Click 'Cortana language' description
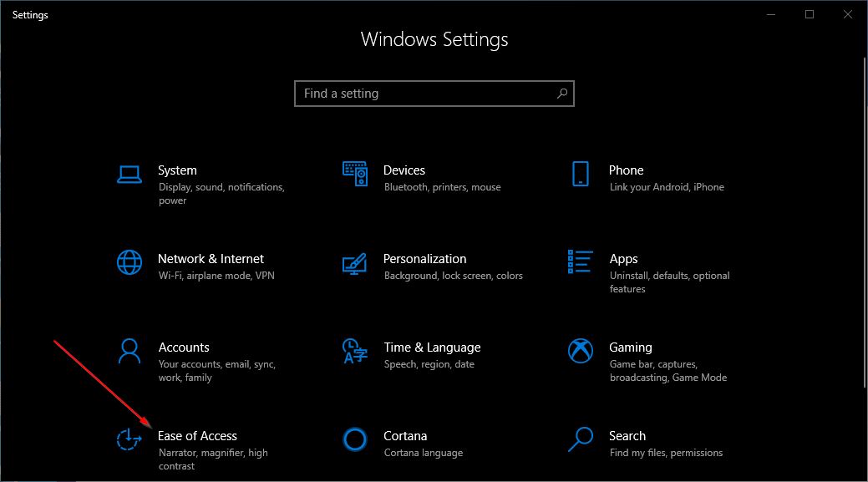Image resolution: width=868 pixels, height=482 pixels. [x=424, y=453]
